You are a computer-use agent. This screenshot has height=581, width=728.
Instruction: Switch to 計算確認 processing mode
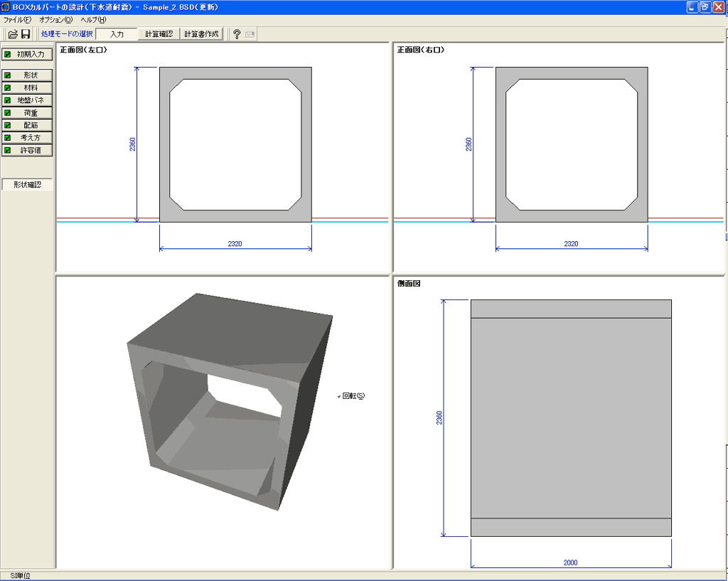click(x=159, y=34)
